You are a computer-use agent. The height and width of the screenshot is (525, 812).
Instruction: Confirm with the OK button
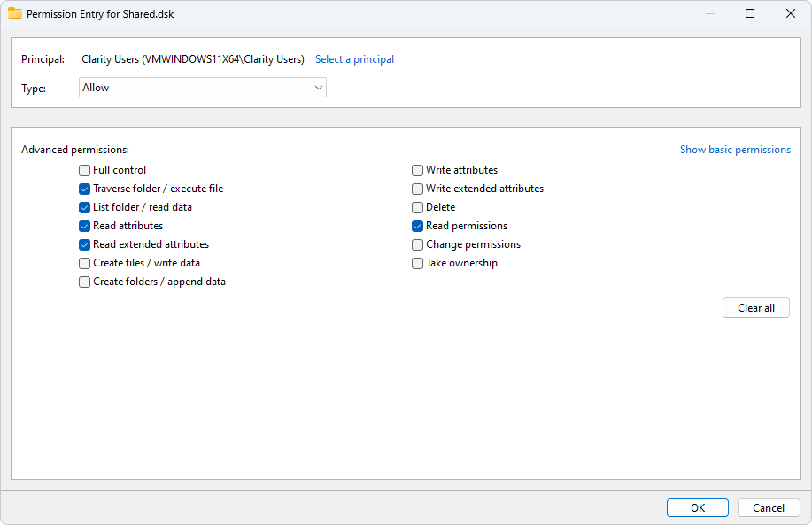(698, 508)
